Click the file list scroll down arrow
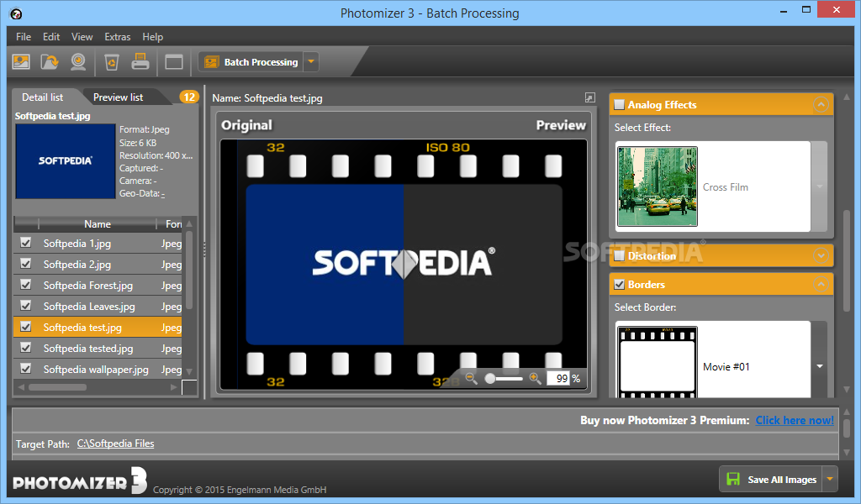 [x=189, y=371]
